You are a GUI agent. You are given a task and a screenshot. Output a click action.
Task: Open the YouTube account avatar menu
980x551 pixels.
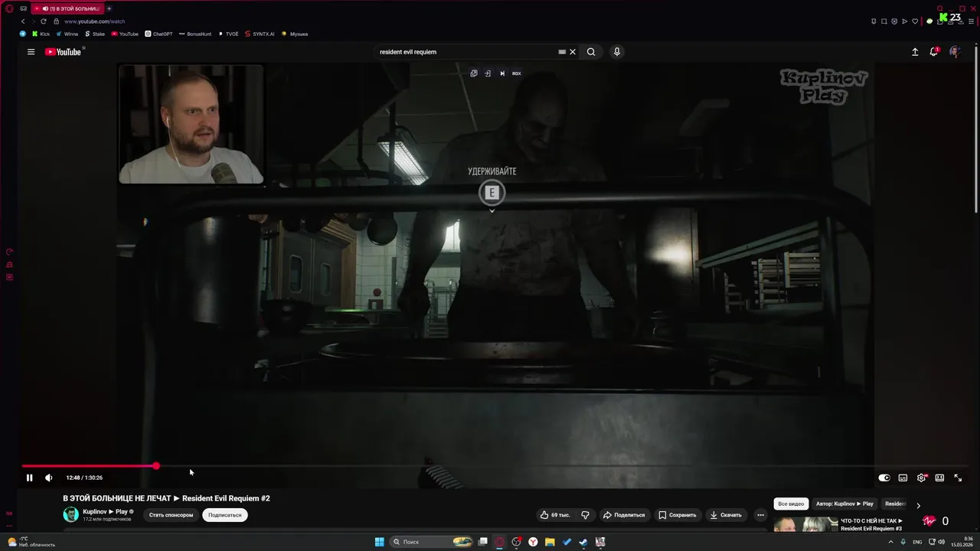955,52
